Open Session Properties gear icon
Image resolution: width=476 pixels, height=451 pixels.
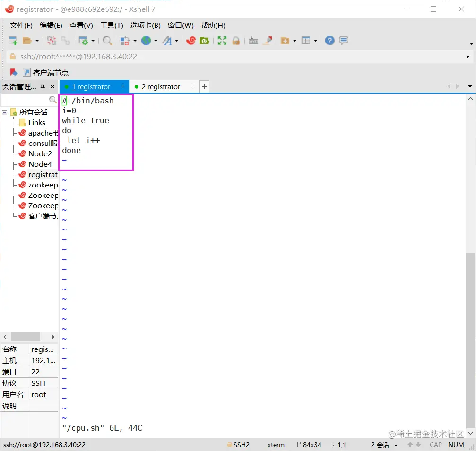coord(83,40)
